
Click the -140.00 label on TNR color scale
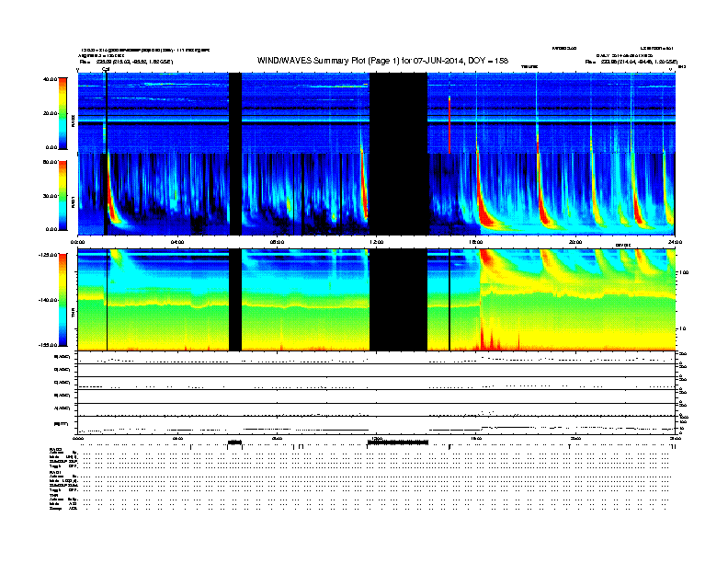(x=49, y=300)
